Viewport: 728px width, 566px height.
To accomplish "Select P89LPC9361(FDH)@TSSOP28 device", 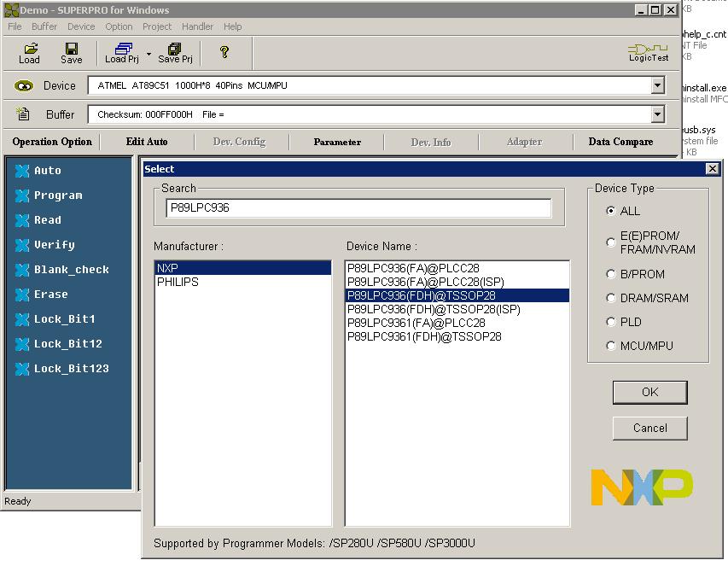I will (457, 336).
